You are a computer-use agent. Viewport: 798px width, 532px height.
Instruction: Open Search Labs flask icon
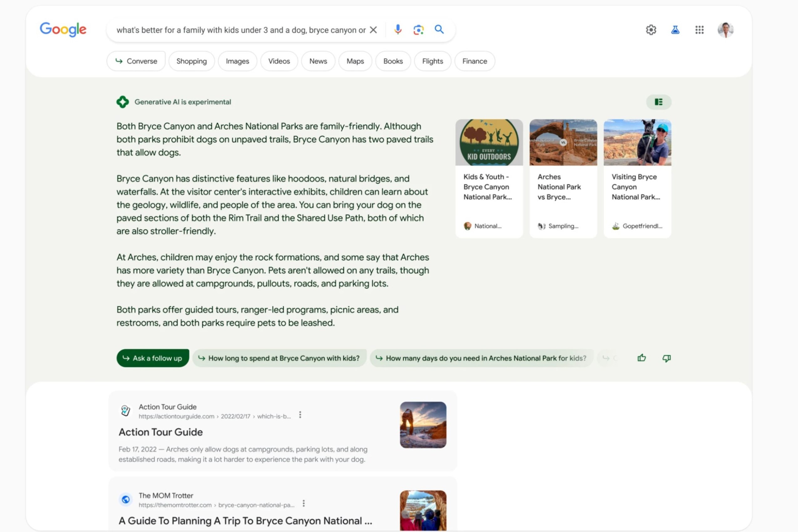pyautogui.click(x=675, y=30)
